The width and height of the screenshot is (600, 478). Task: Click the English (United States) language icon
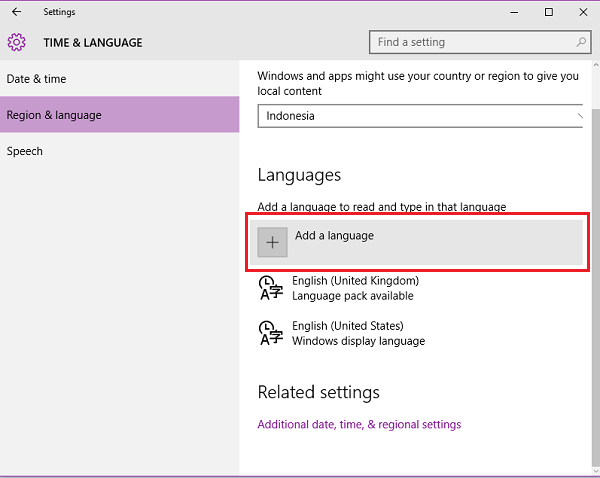coord(270,333)
